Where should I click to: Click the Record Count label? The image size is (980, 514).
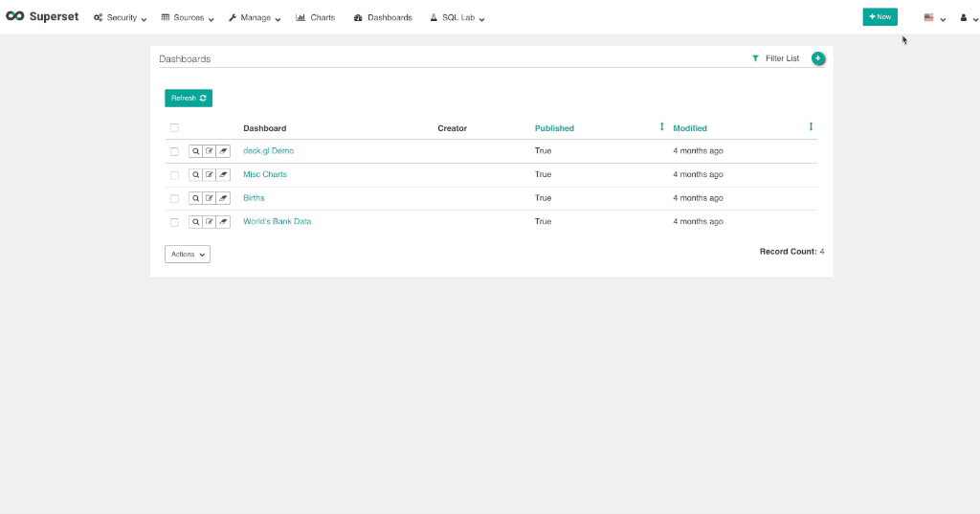pyautogui.click(x=789, y=252)
